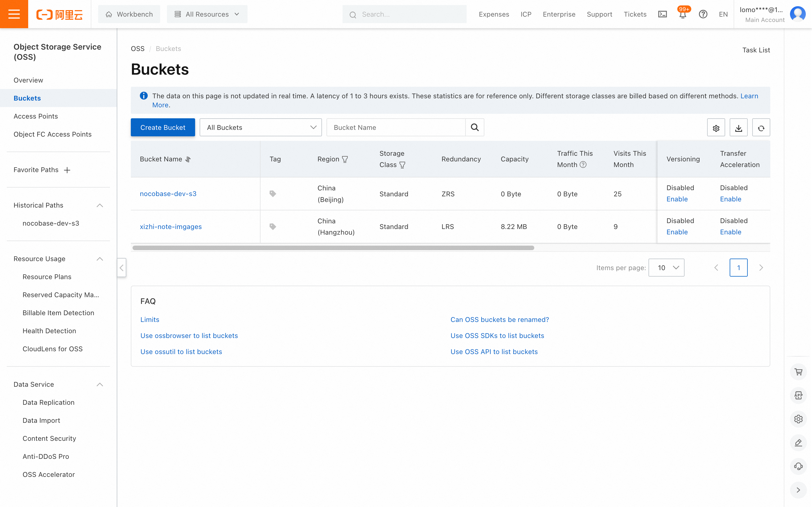Screen dimensions: 812x507
Task: Enable transfer acceleration for xizhi-note-imgages
Action: point(731,232)
